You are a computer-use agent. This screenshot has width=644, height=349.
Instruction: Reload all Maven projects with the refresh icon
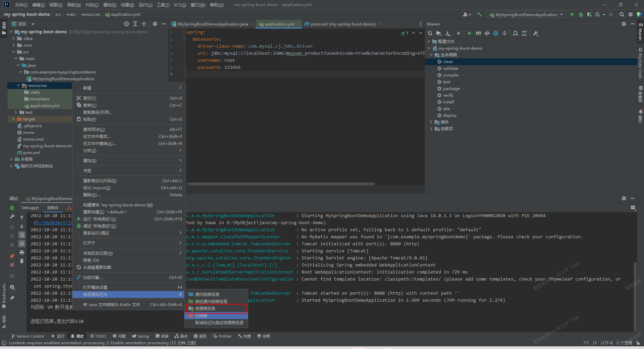(x=430, y=33)
